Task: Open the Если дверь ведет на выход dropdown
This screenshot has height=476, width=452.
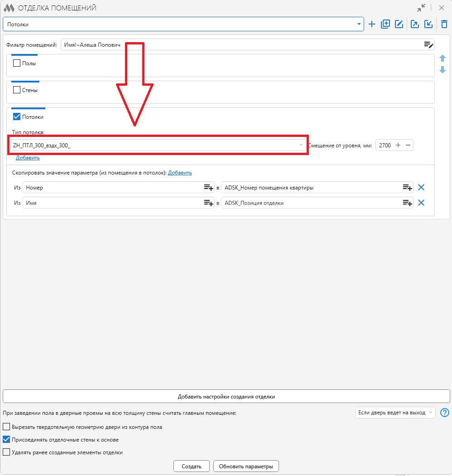Action: [395, 413]
